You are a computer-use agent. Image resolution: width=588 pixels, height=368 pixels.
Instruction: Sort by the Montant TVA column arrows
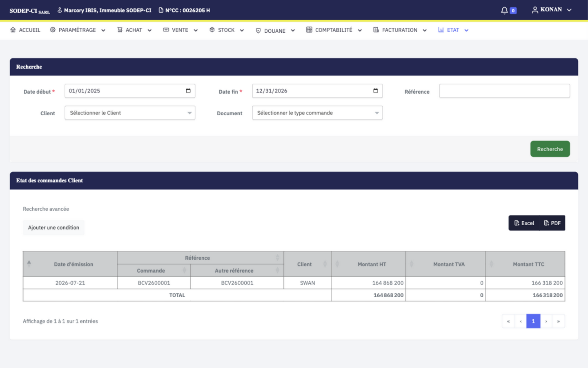[412, 264]
